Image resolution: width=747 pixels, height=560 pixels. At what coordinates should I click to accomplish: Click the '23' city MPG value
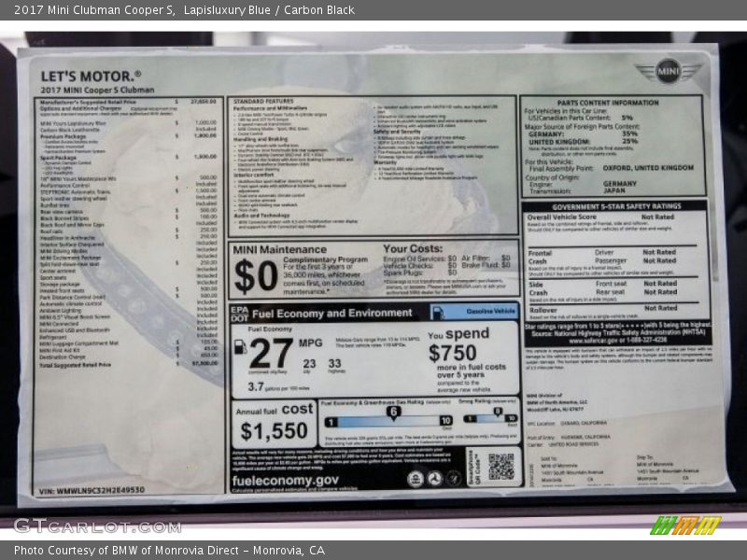(x=309, y=364)
